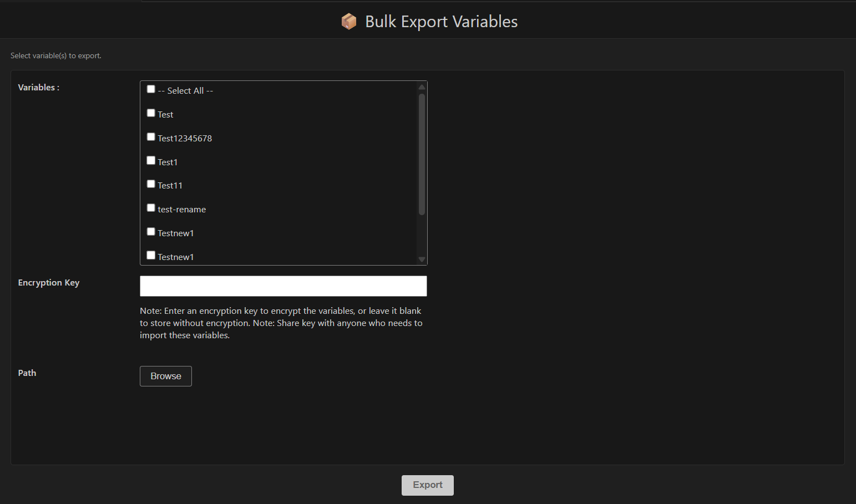856x504 pixels.
Task: Click the Export button
Action: 428,485
